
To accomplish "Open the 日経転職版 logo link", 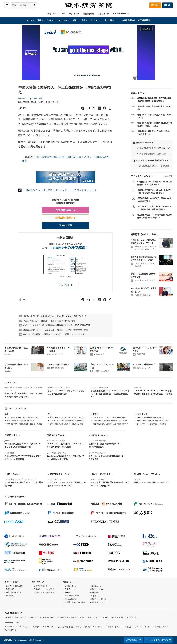I will (14, 536).
